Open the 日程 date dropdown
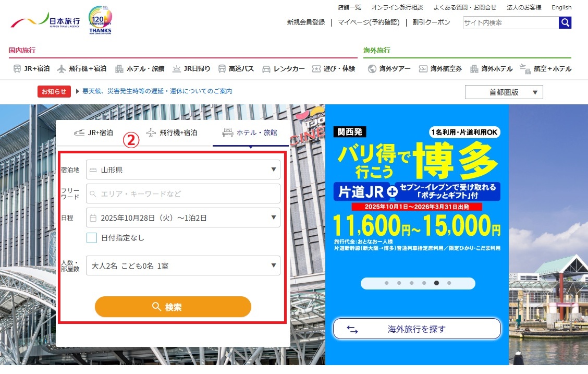This screenshot has width=588, height=374. (x=183, y=218)
